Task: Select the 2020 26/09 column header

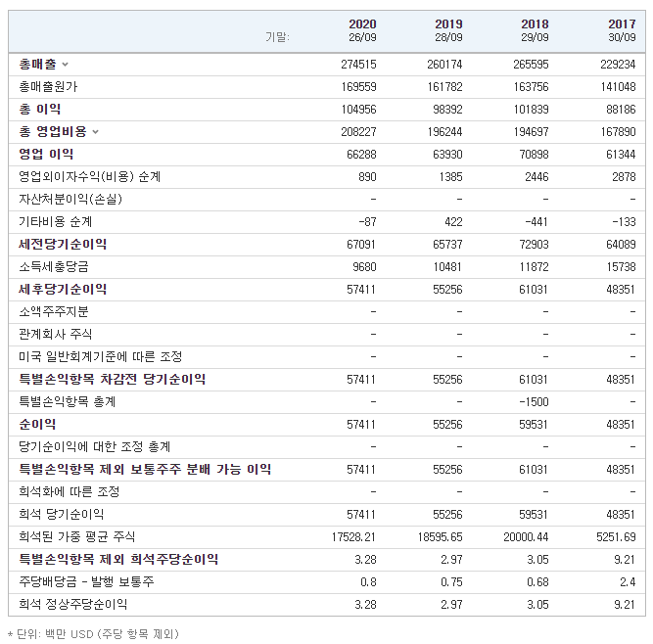Action: coord(362,30)
